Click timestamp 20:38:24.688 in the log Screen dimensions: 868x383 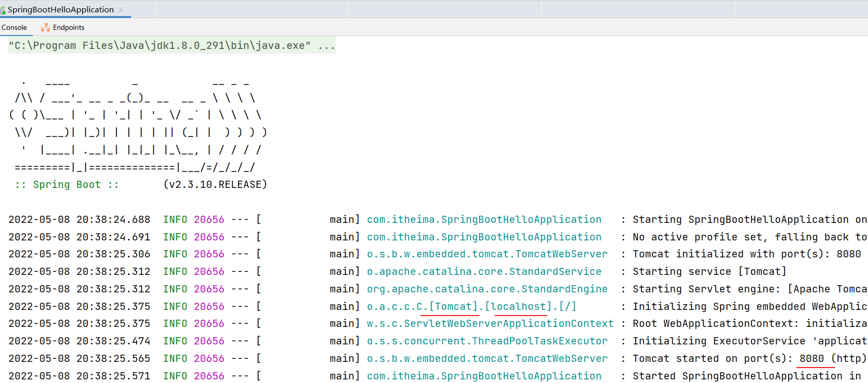[x=113, y=219]
